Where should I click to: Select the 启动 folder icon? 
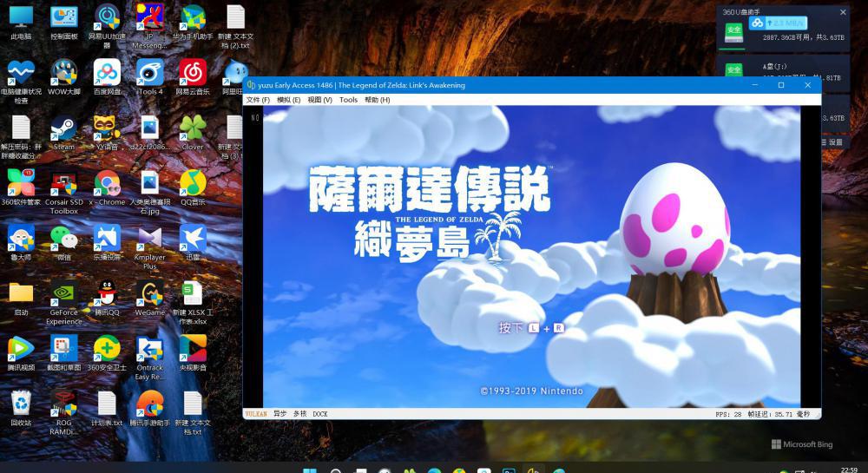click(x=21, y=299)
